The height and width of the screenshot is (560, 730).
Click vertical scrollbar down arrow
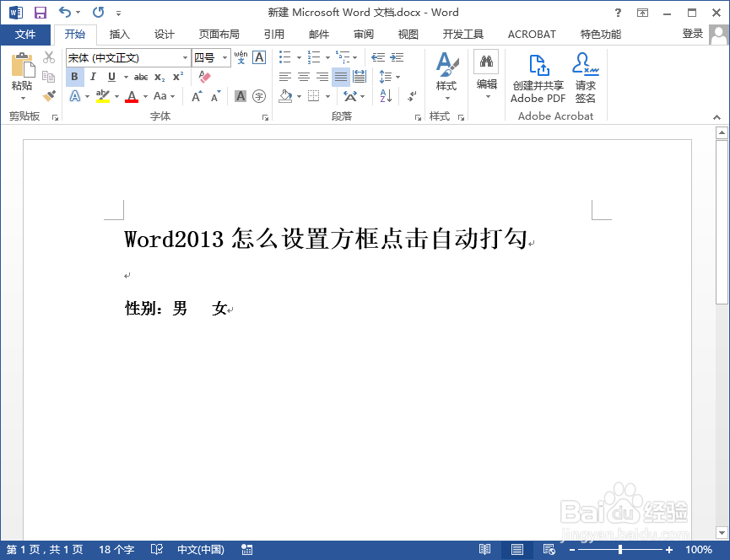click(722, 532)
